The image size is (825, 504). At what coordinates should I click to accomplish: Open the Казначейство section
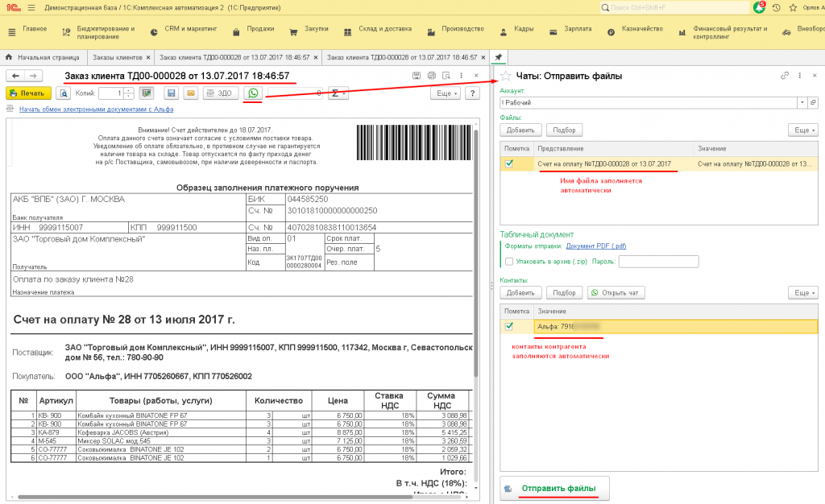coord(635,30)
